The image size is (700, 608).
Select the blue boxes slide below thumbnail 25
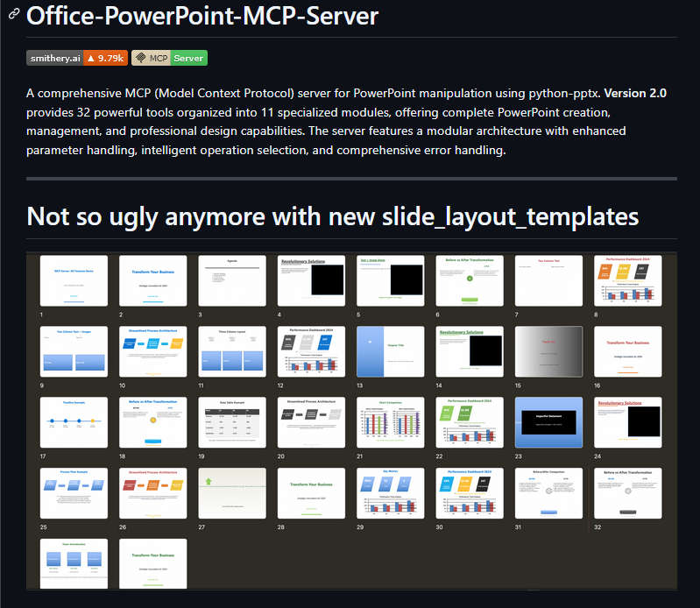click(x=74, y=564)
